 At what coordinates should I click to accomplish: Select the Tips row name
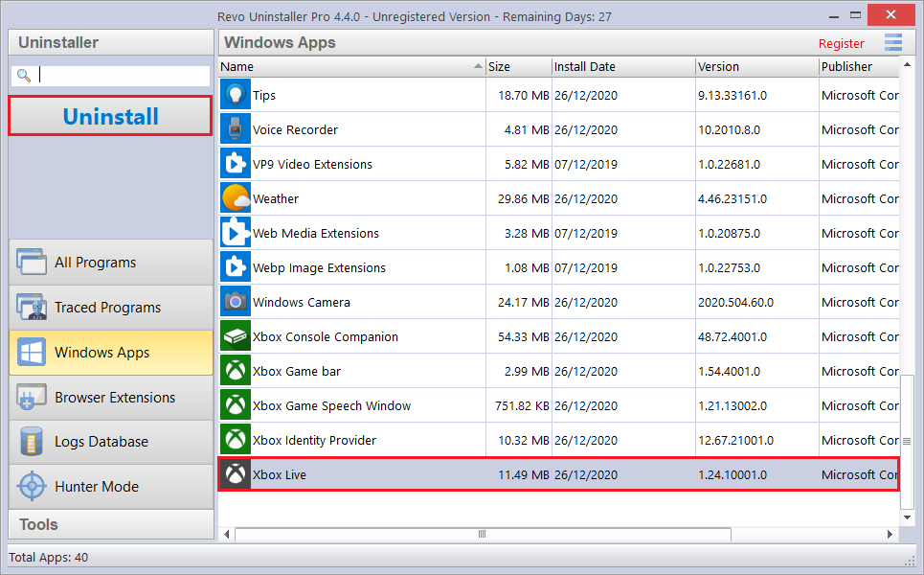(x=264, y=96)
